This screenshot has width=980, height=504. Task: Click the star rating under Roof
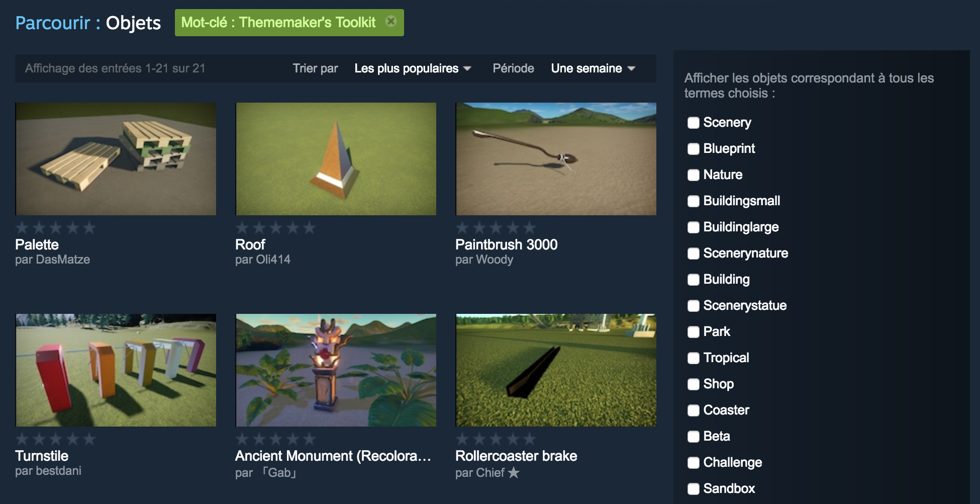pyautogui.click(x=275, y=228)
